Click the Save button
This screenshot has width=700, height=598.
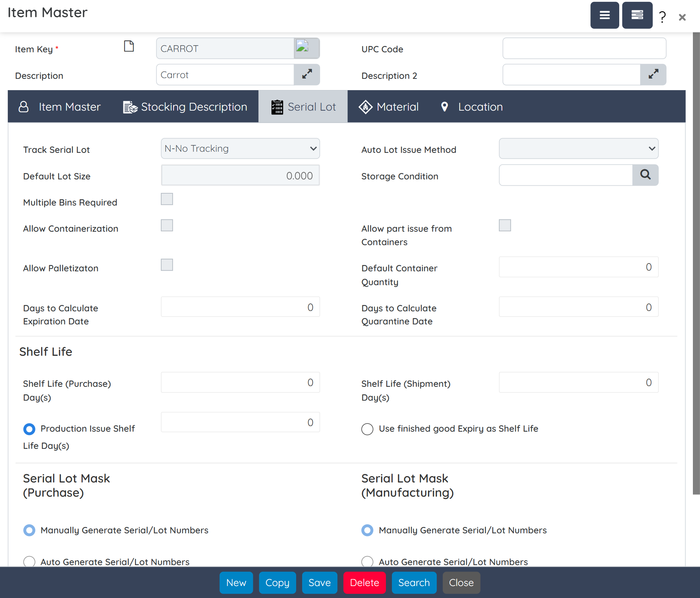[x=319, y=583]
